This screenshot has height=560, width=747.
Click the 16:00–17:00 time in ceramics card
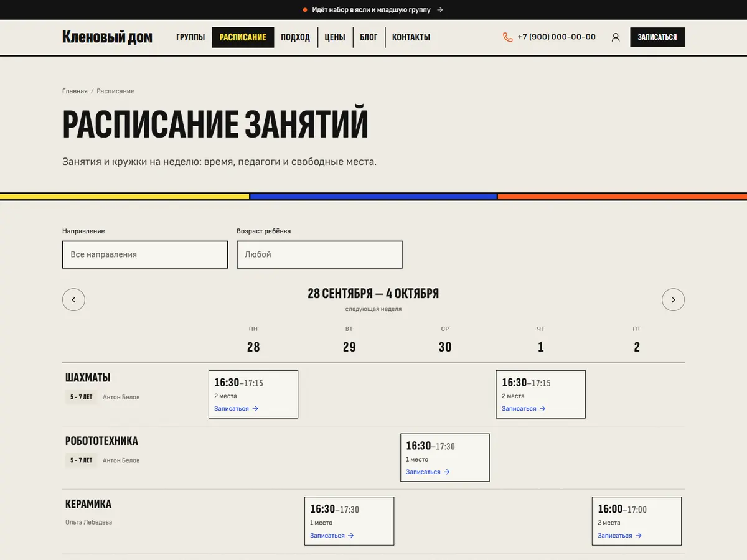pos(622,510)
